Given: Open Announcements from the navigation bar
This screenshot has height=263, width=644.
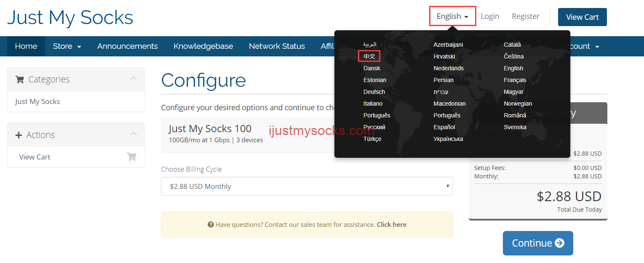Looking at the screenshot, I should (x=128, y=46).
